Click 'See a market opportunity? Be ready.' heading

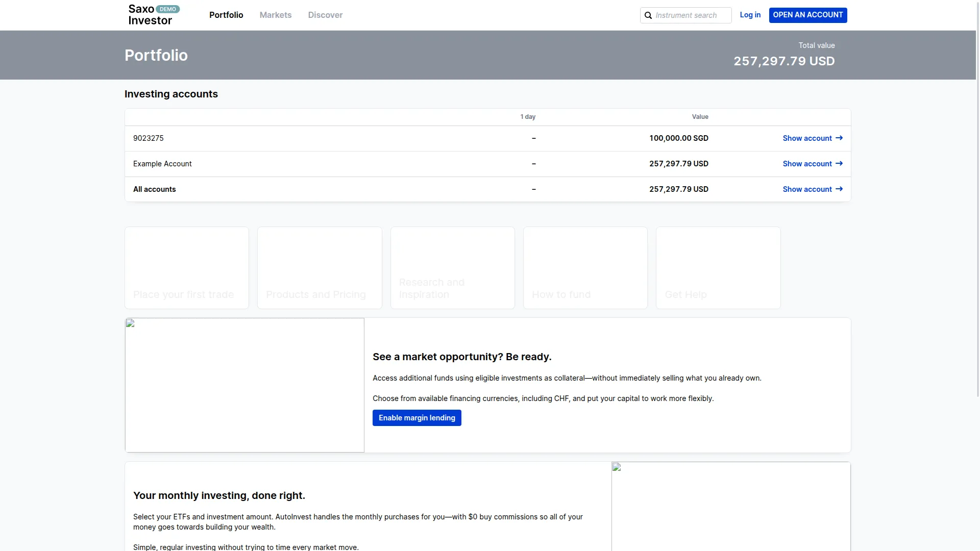tap(462, 357)
